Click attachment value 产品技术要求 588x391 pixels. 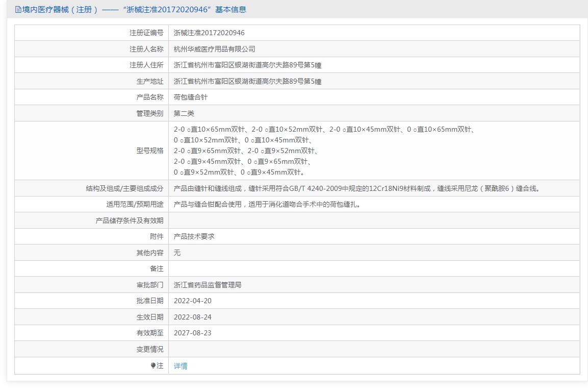(194, 237)
